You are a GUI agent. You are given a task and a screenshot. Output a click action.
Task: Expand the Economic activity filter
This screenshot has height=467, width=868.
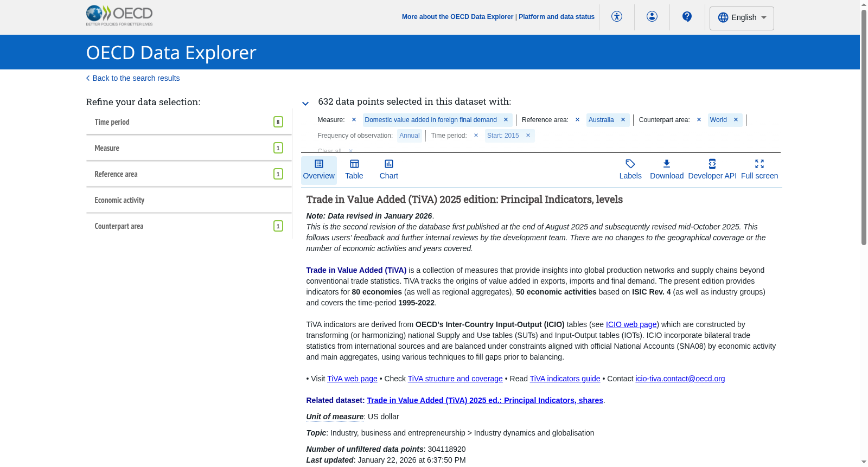(189, 200)
